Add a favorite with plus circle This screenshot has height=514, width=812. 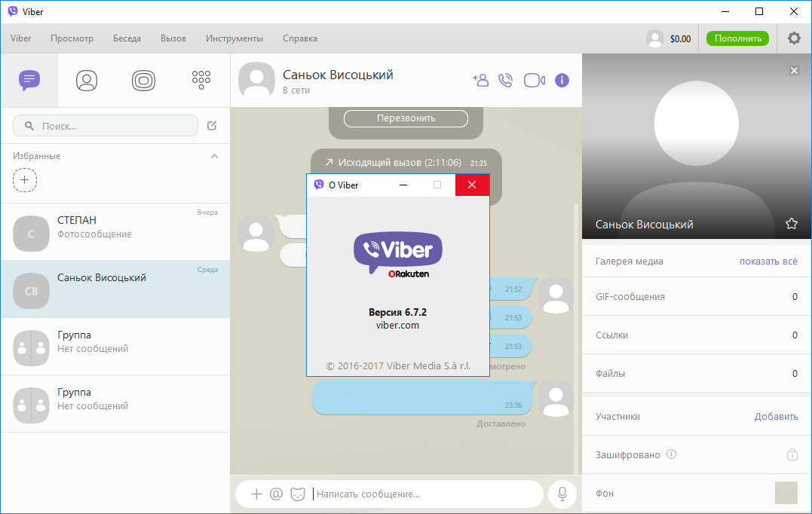tap(25, 180)
